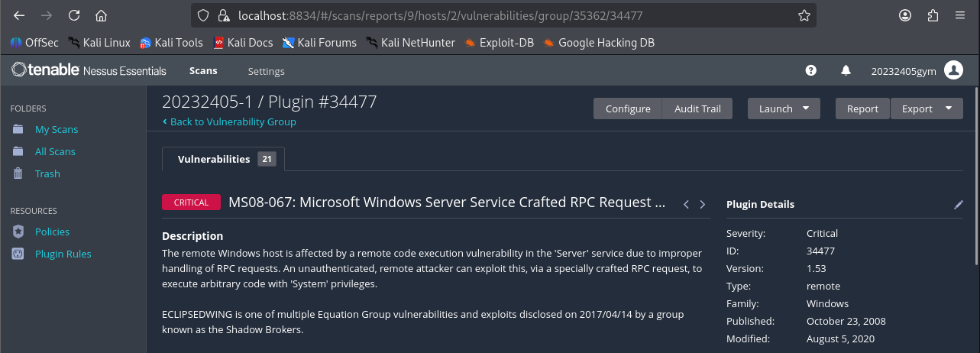Go to next vulnerability arrow

coord(703,205)
